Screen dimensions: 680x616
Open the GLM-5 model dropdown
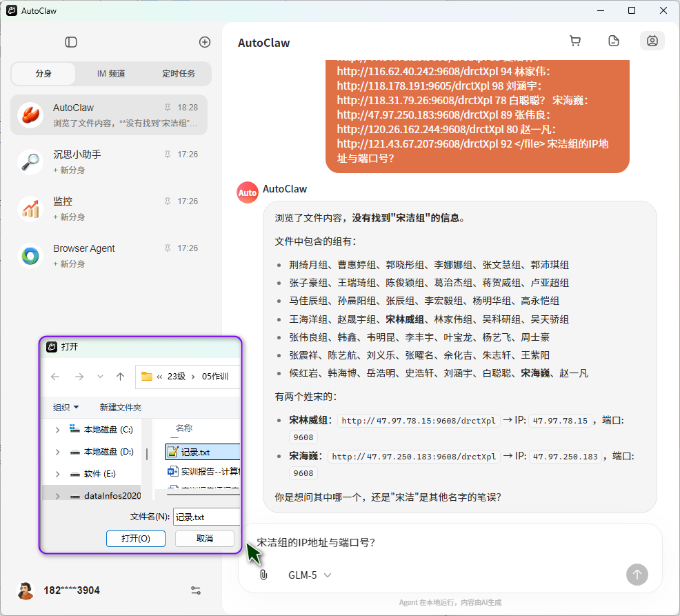coord(310,575)
